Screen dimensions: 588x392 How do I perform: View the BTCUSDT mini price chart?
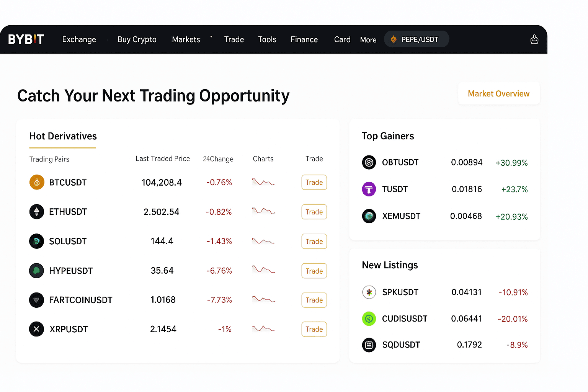(263, 182)
